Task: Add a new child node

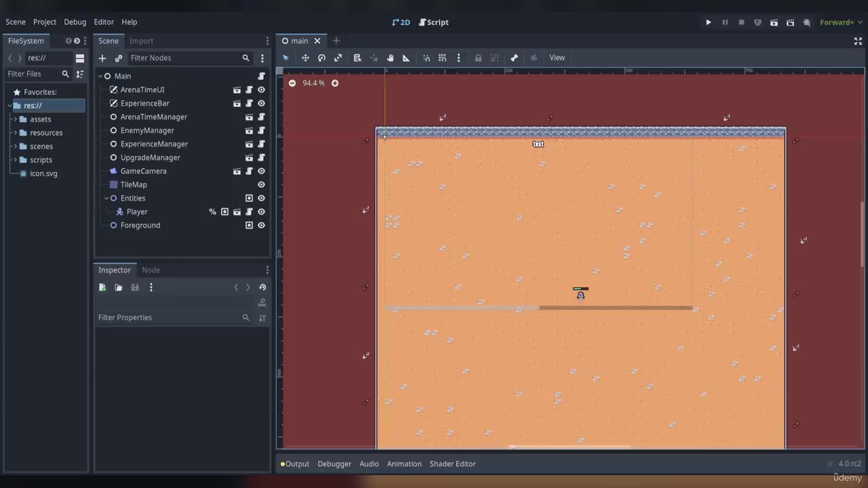Action: (x=102, y=58)
